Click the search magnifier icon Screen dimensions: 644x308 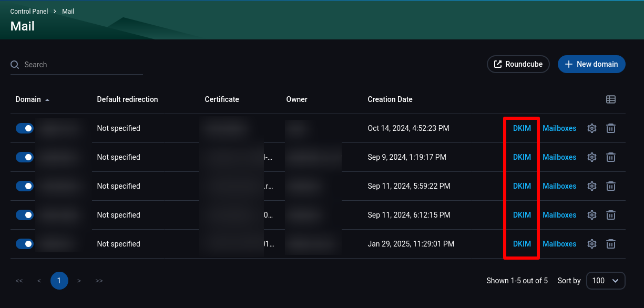pyautogui.click(x=15, y=65)
